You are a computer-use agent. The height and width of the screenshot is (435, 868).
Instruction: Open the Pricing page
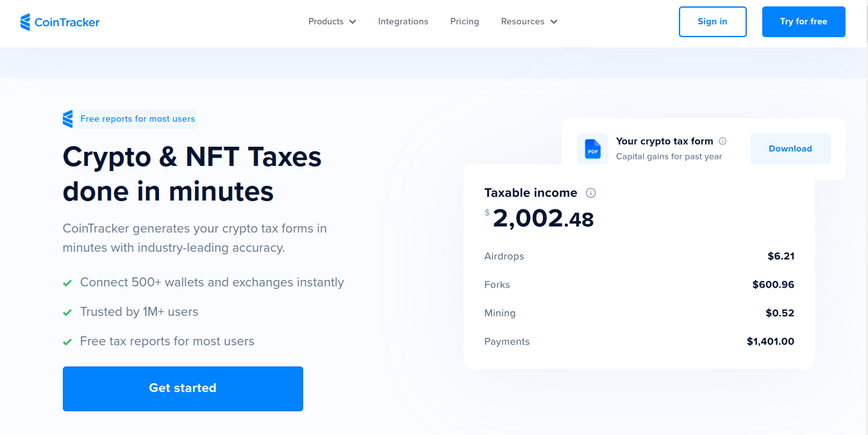pyautogui.click(x=465, y=22)
